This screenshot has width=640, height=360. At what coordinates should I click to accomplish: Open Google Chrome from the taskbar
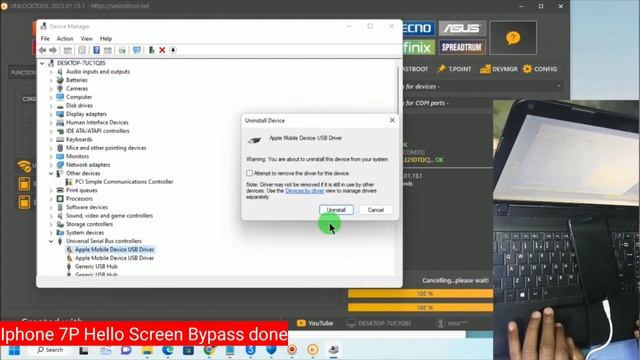[209, 350]
